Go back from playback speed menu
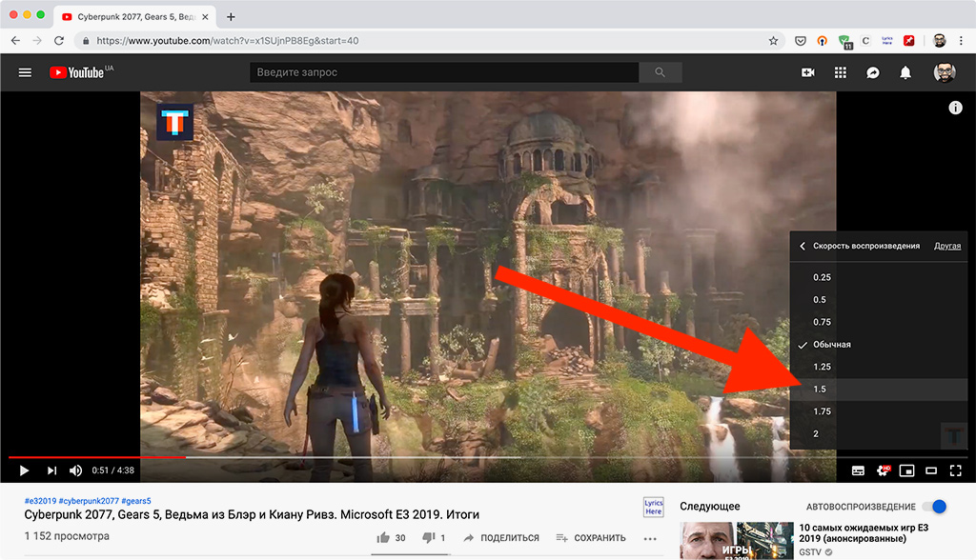This screenshot has height=560, width=976. (x=803, y=246)
